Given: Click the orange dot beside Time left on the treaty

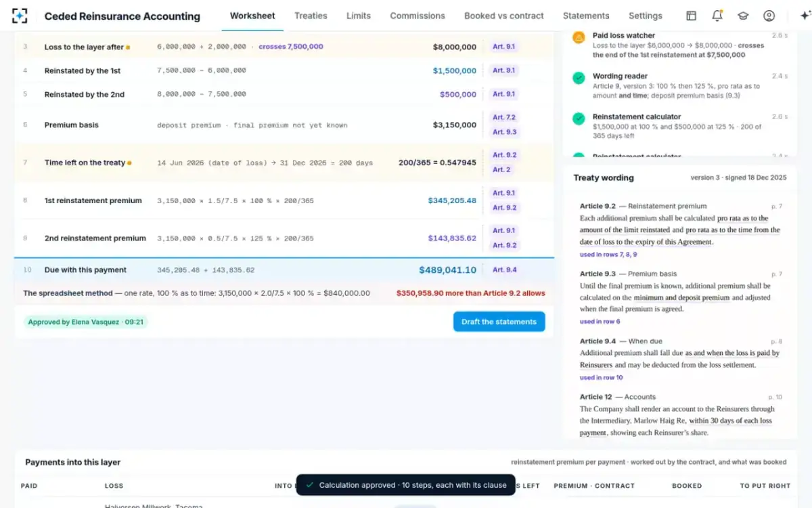Looking at the screenshot, I should coord(129,163).
